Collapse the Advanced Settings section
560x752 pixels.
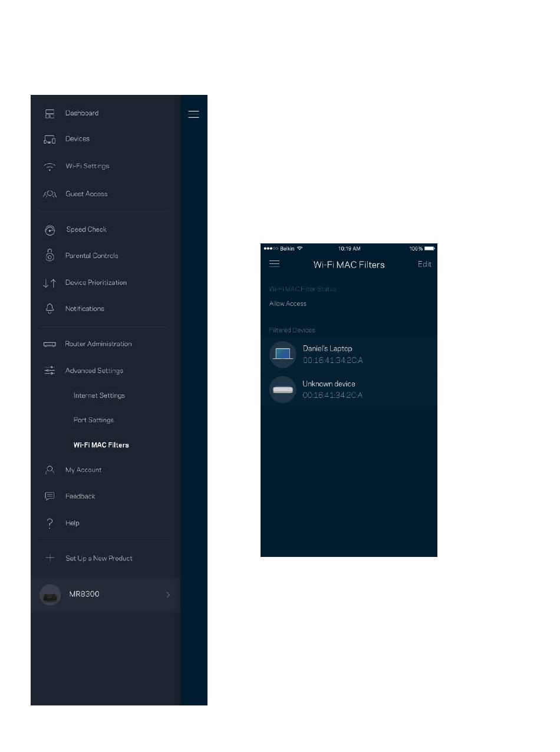94,371
